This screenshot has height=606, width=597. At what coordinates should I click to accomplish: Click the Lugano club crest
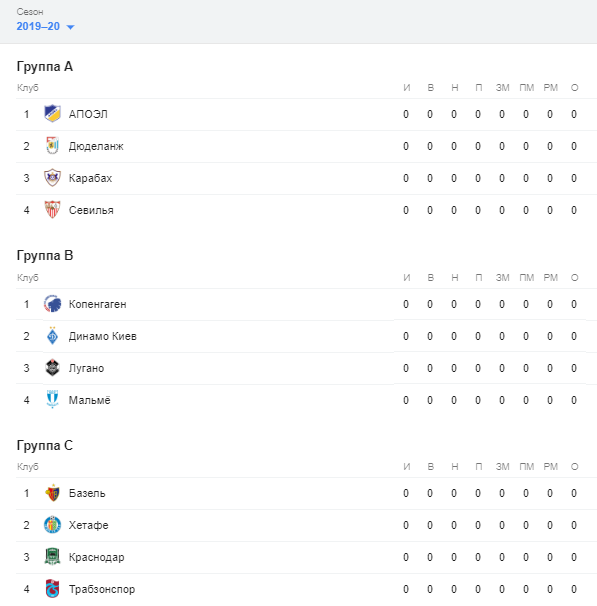click(52, 368)
